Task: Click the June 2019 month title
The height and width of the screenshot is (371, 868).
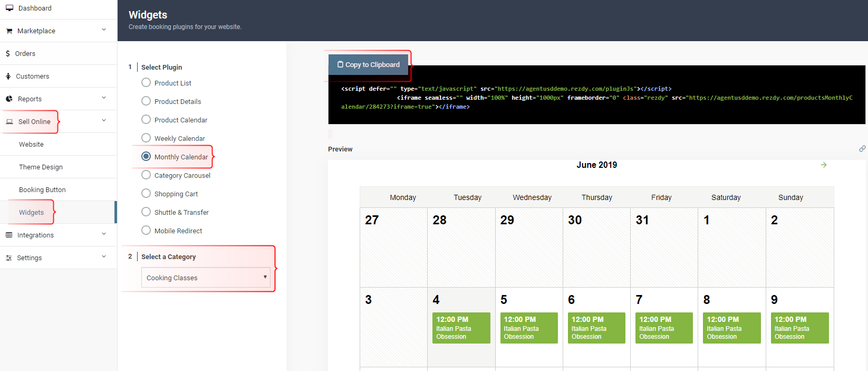Action: tap(596, 165)
